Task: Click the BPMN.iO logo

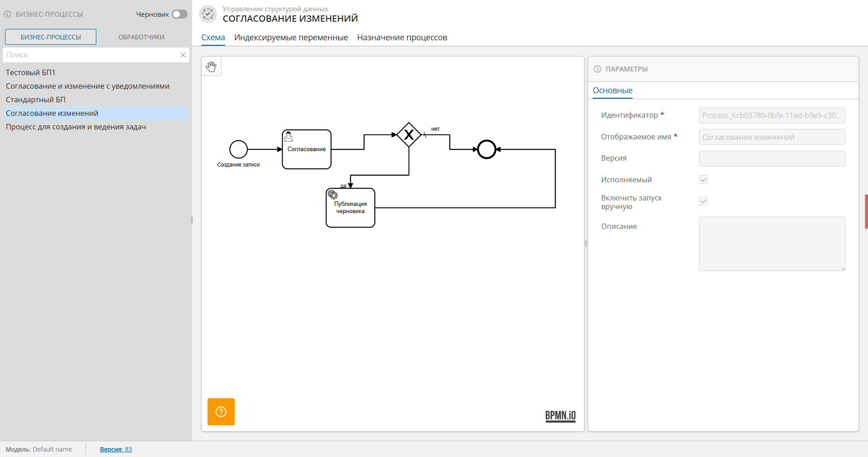Action: pyautogui.click(x=560, y=416)
